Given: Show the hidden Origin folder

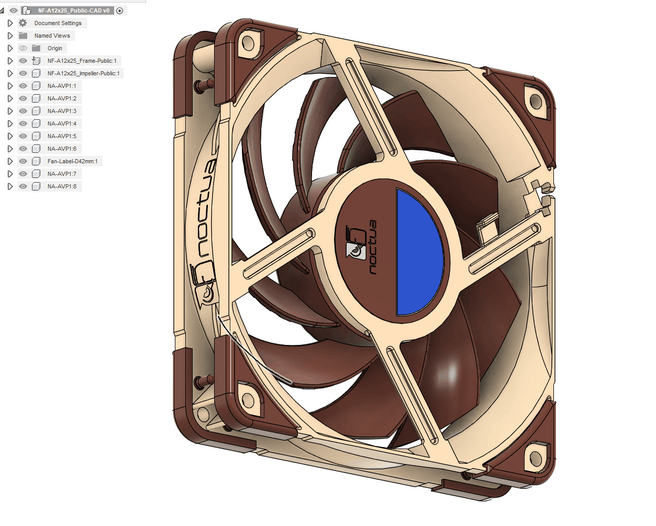Looking at the screenshot, I should [x=23, y=48].
